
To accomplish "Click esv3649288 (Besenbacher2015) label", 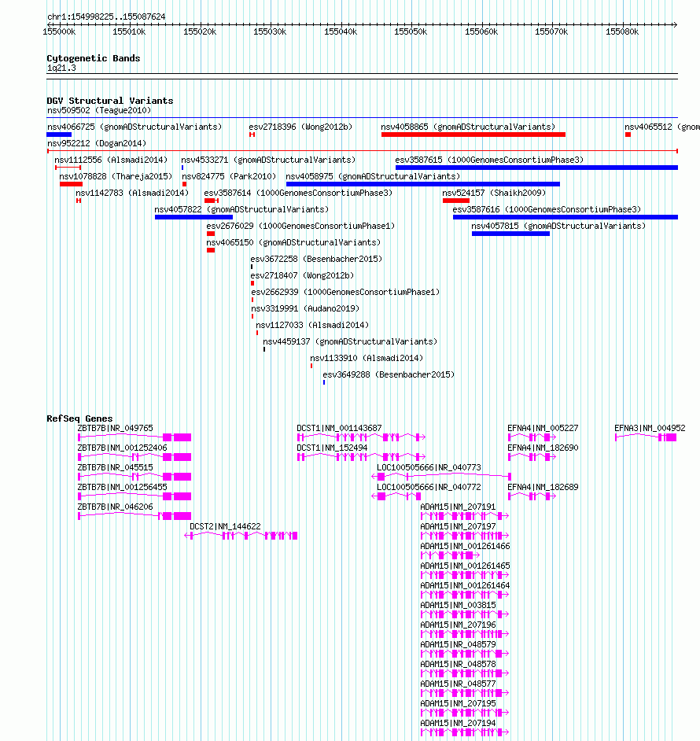I will coord(389,375).
